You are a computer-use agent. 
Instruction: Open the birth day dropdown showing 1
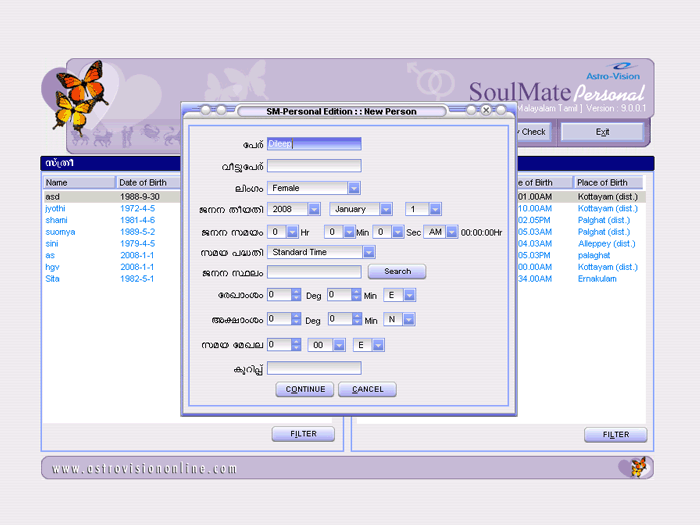435,209
